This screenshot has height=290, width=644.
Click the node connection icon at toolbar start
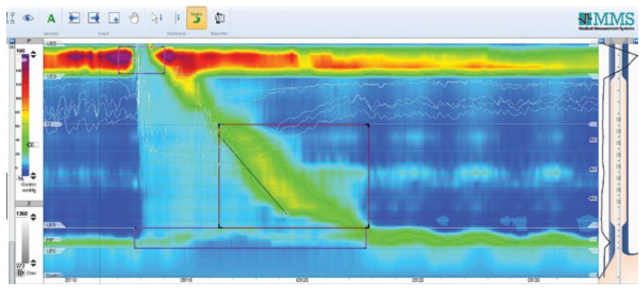[x=11, y=18]
